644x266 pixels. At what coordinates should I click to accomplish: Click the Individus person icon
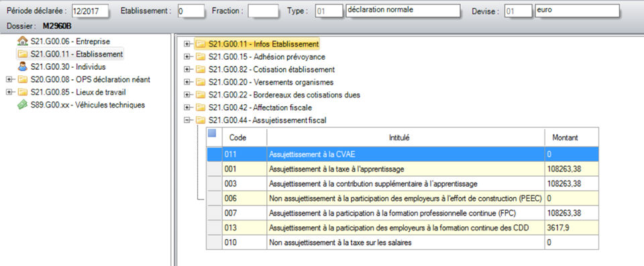coord(23,66)
